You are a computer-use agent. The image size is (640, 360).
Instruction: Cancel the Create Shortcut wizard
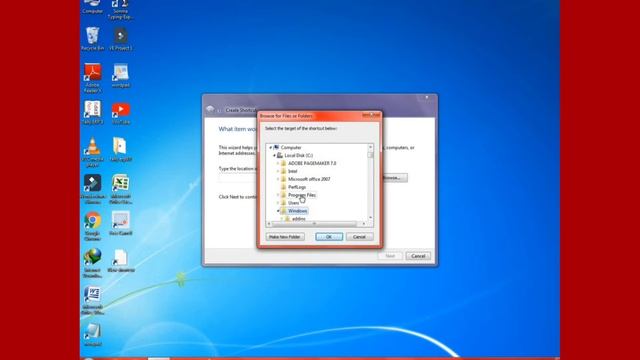[418, 256]
